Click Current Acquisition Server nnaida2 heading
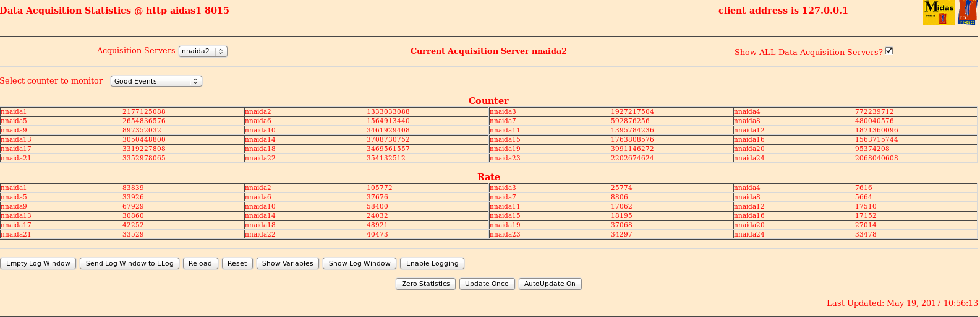The image size is (980, 317). coord(488,51)
